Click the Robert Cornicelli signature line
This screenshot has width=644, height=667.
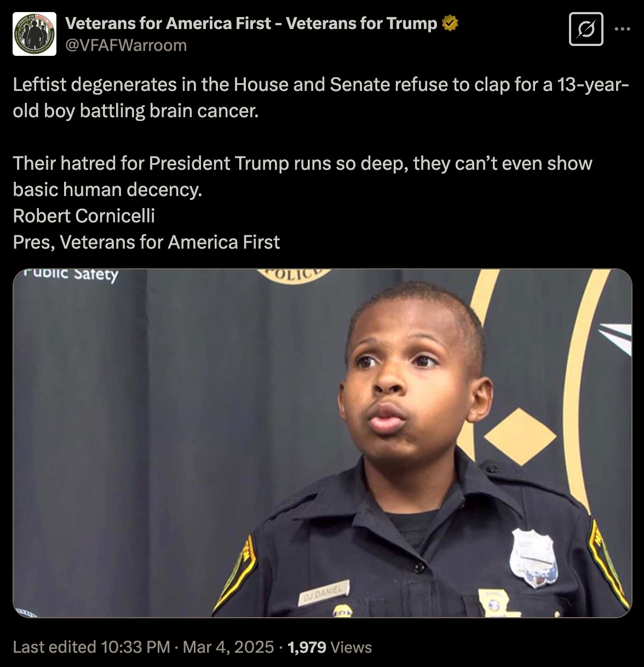(84, 216)
